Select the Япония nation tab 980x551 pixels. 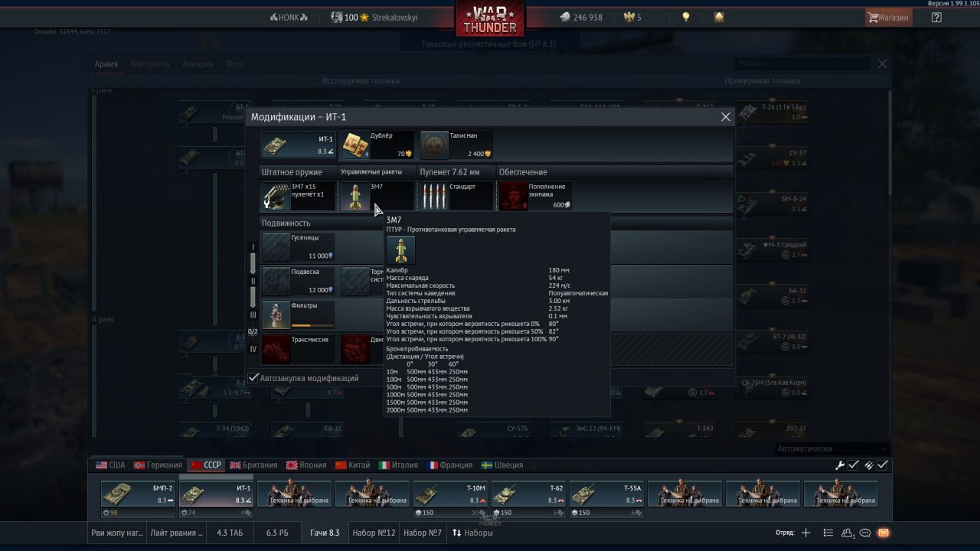(306, 465)
